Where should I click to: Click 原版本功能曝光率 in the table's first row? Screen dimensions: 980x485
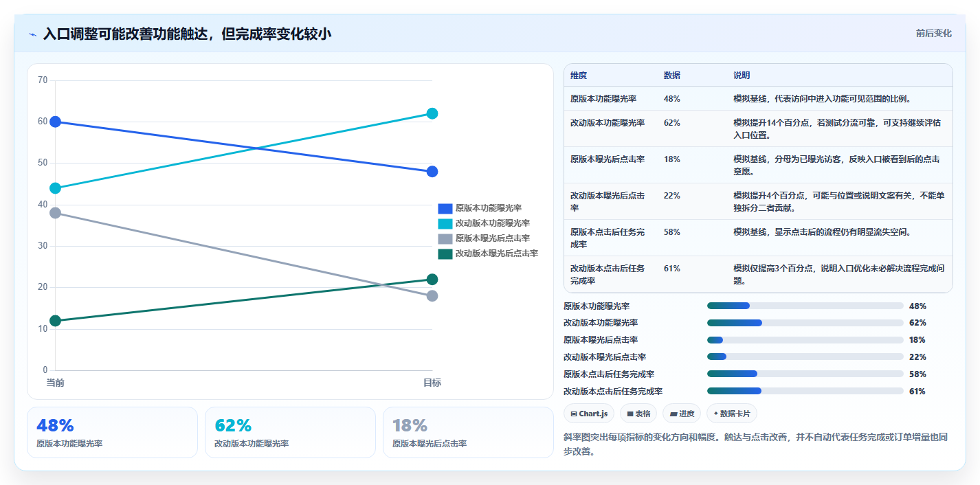603,99
